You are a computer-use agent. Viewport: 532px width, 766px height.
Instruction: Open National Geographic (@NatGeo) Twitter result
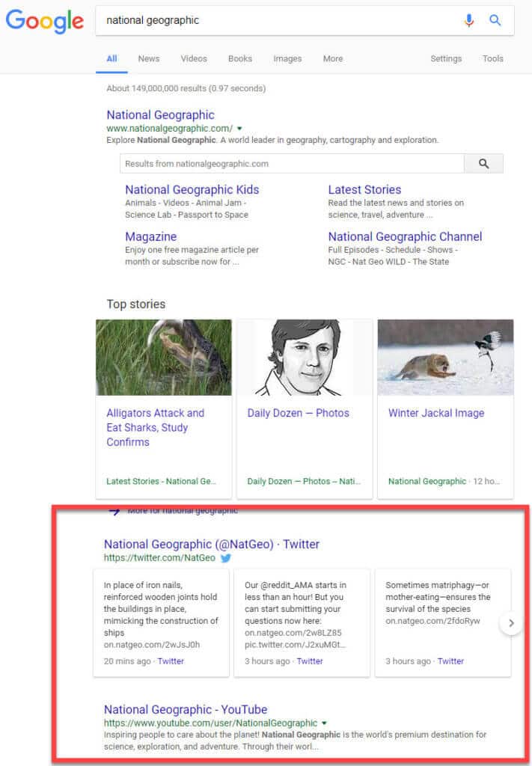point(212,545)
